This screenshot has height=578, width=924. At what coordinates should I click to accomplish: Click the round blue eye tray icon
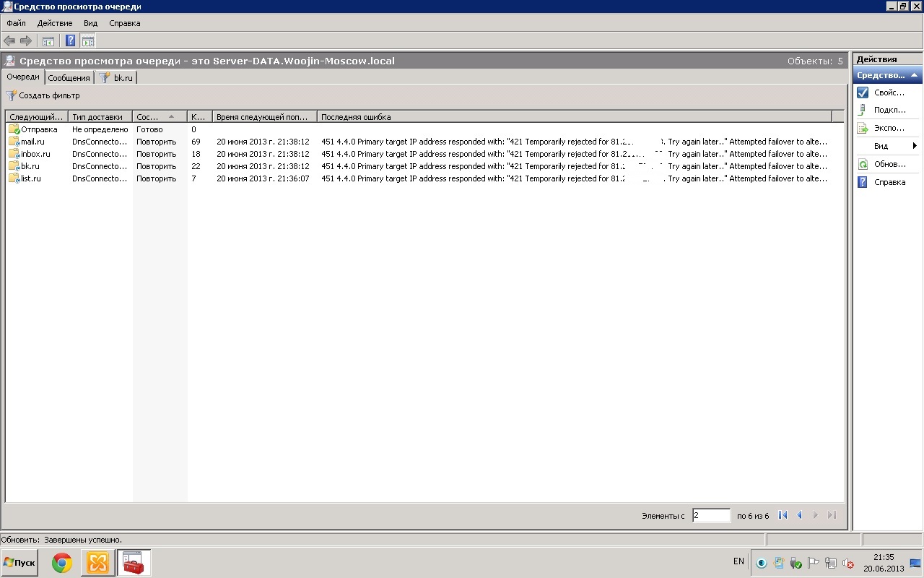coord(762,563)
